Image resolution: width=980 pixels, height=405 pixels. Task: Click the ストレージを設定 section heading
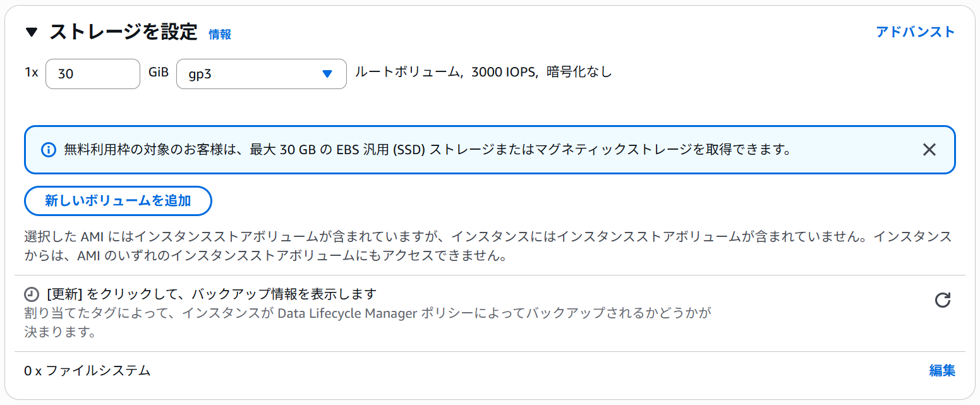coord(123,32)
